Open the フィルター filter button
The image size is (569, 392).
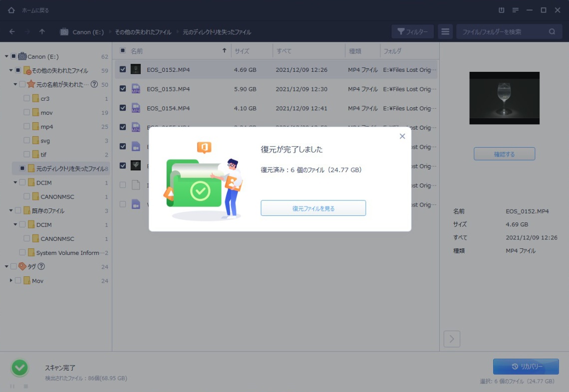point(412,31)
